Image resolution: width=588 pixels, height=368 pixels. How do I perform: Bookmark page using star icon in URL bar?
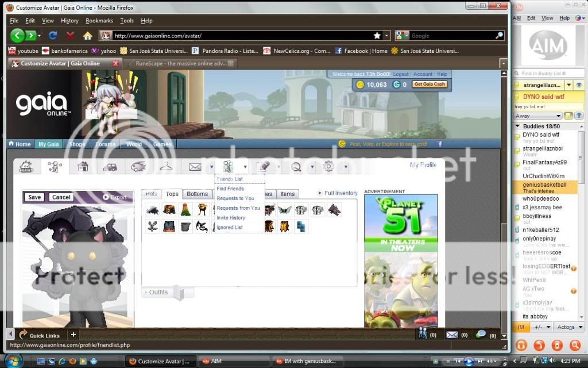tap(377, 36)
